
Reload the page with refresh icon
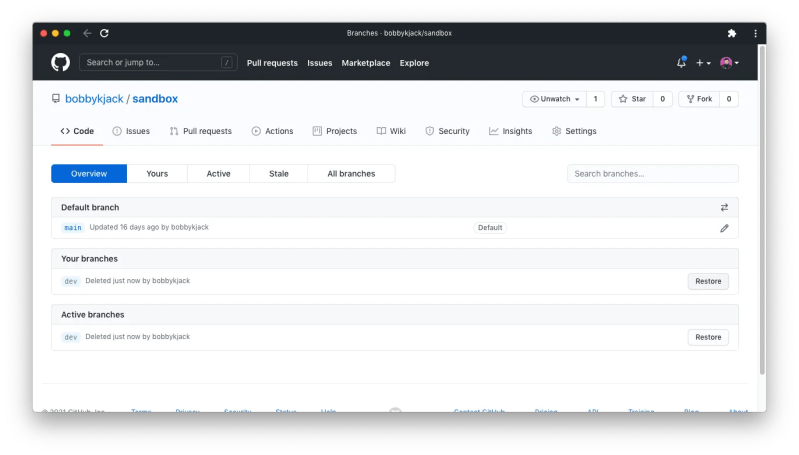[104, 33]
